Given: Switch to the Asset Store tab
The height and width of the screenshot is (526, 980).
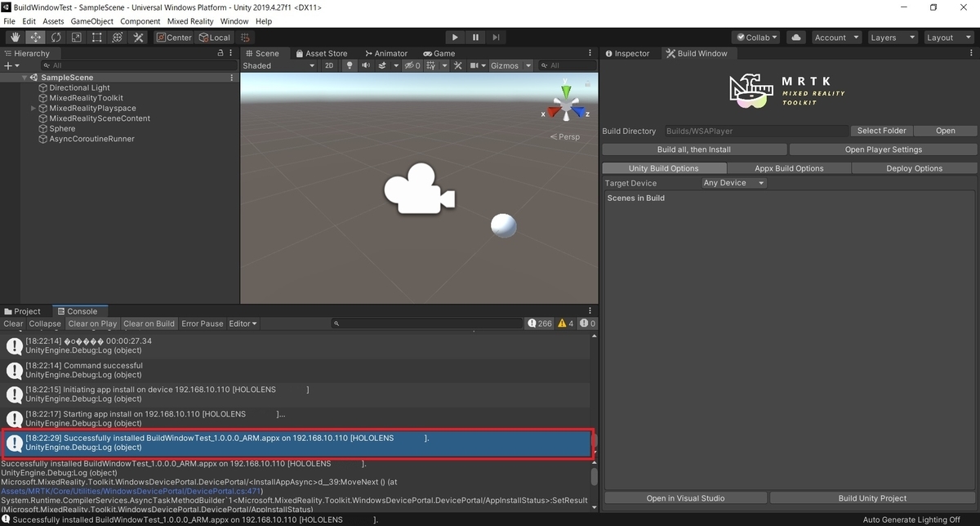Looking at the screenshot, I should [x=320, y=53].
